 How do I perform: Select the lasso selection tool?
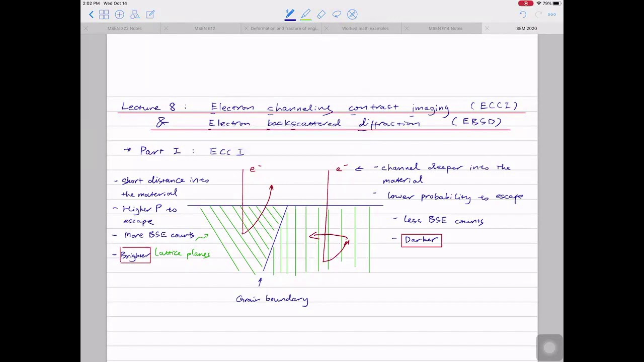[x=337, y=15]
